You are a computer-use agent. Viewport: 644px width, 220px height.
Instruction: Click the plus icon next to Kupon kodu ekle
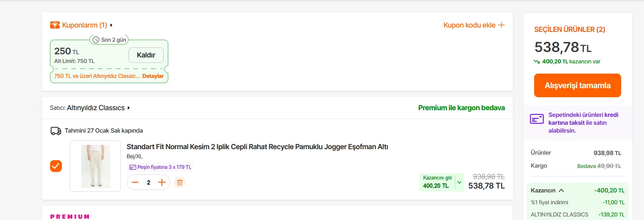[x=501, y=25]
